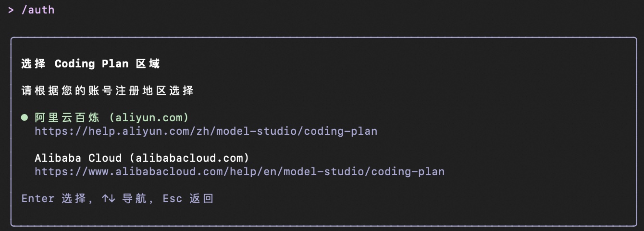Click the 请根据您的账号注册地区选择 instruction line
This screenshot has width=644, height=231.
coord(107,90)
